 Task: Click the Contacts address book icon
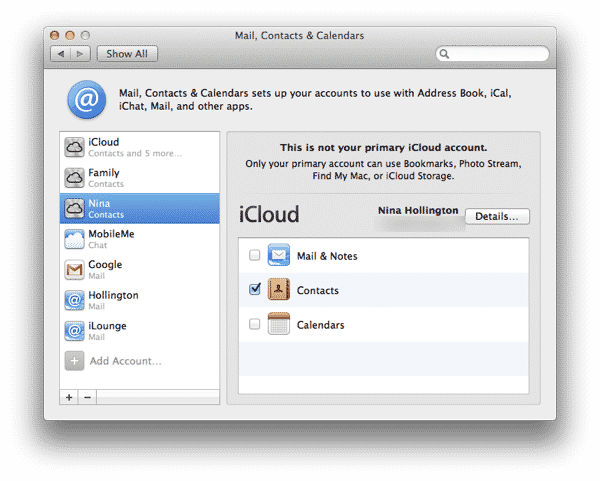(279, 289)
